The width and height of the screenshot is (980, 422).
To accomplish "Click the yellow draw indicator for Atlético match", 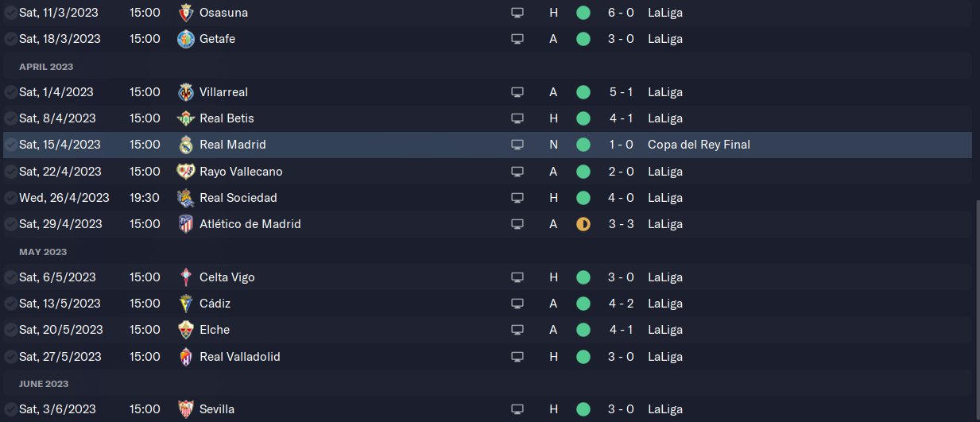I will pos(583,224).
